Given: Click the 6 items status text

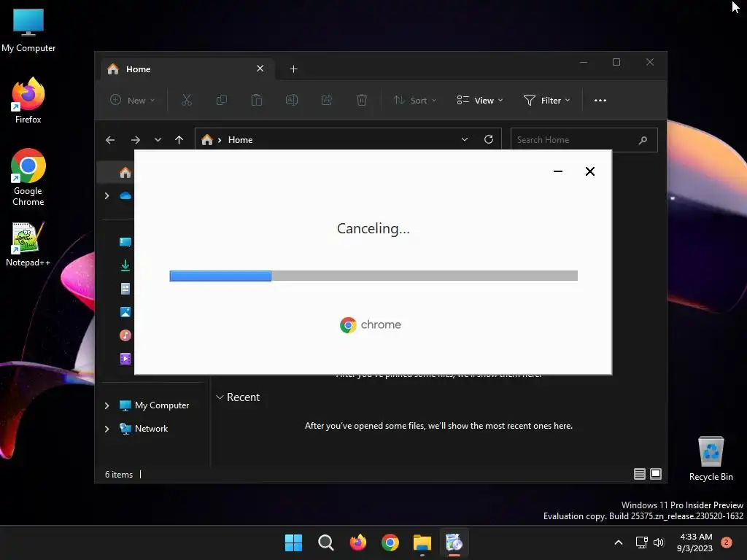Looking at the screenshot, I should (119, 475).
